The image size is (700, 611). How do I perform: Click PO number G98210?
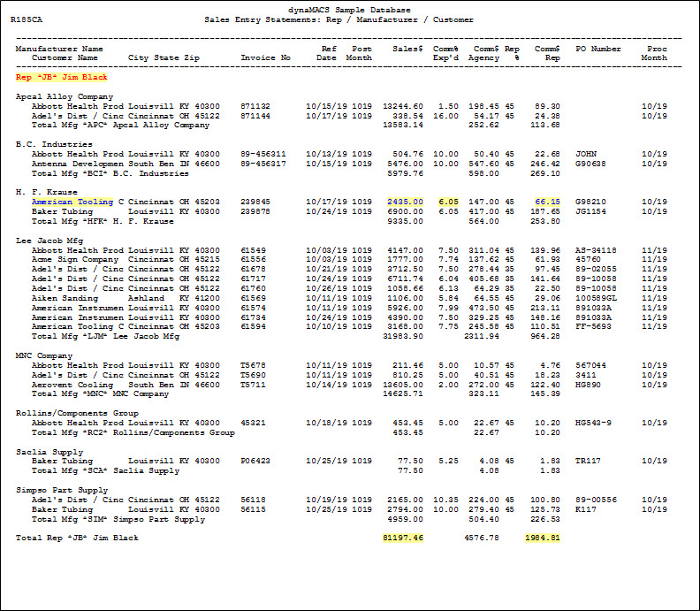point(590,202)
